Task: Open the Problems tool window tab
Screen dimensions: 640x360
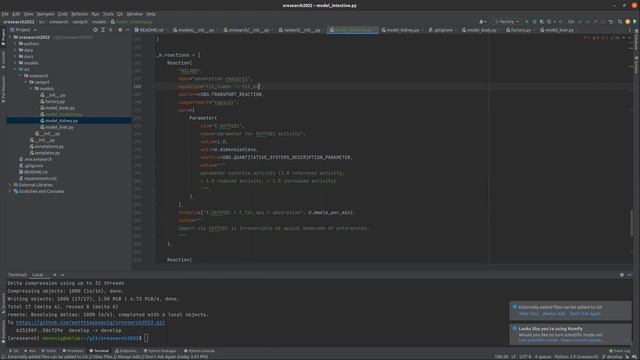Action: point(73,351)
